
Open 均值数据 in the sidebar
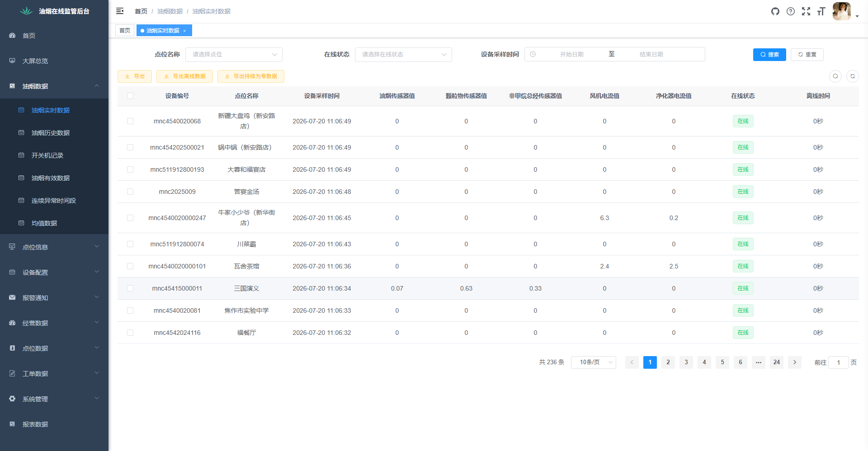pyautogui.click(x=54, y=223)
